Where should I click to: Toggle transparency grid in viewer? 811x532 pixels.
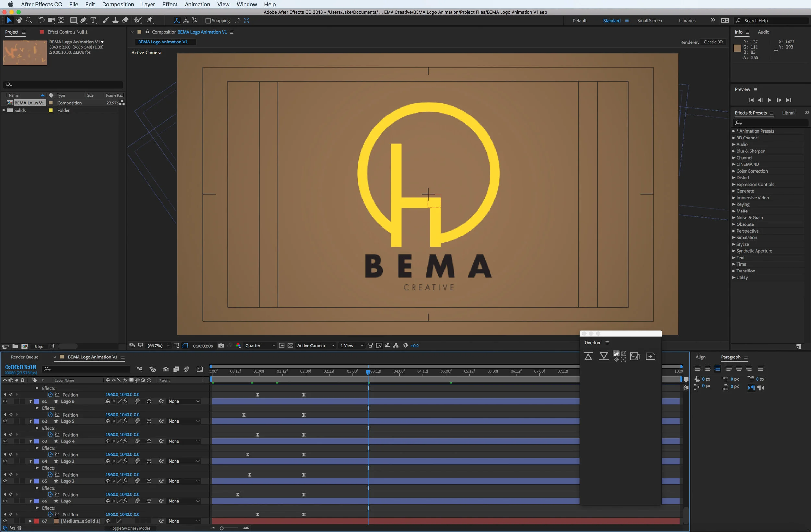pos(290,345)
